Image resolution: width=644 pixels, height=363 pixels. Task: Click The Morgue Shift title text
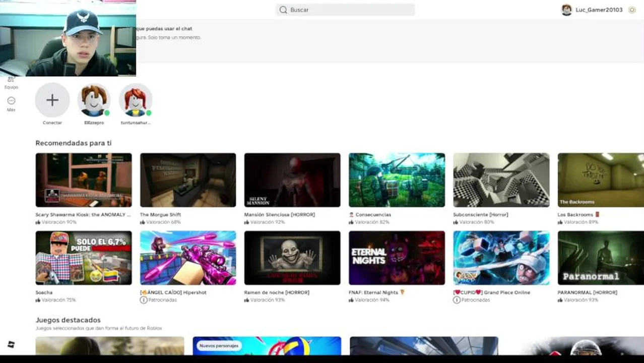click(160, 215)
